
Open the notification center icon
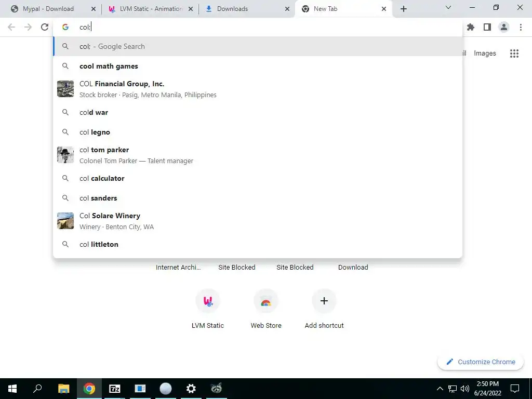tap(515, 389)
